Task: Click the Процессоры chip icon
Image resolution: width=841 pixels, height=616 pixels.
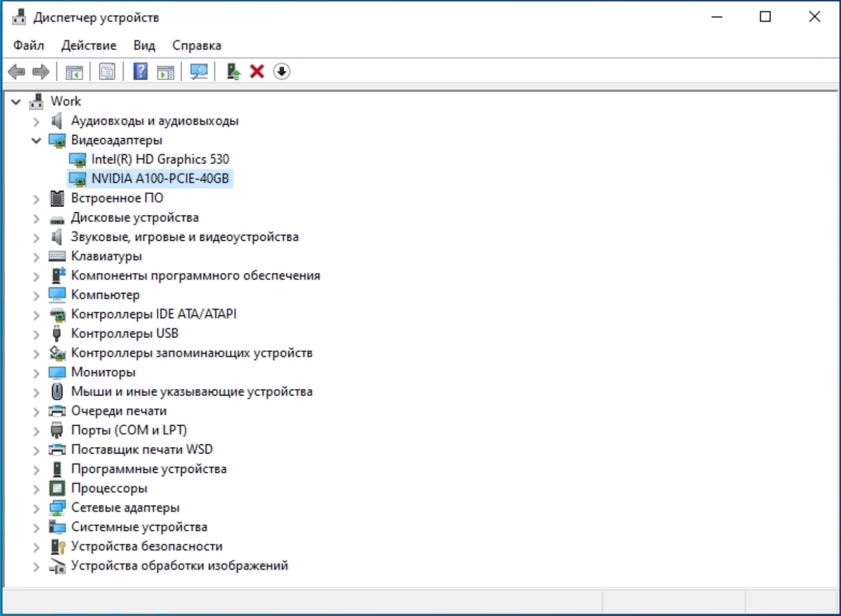Action: click(57, 488)
